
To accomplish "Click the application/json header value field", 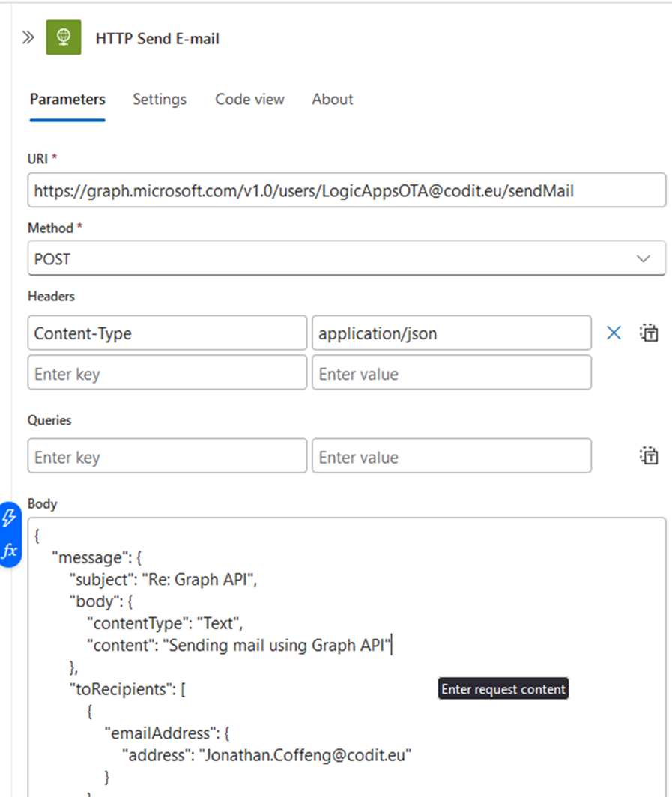I will pyautogui.click(x=452, y=333).
